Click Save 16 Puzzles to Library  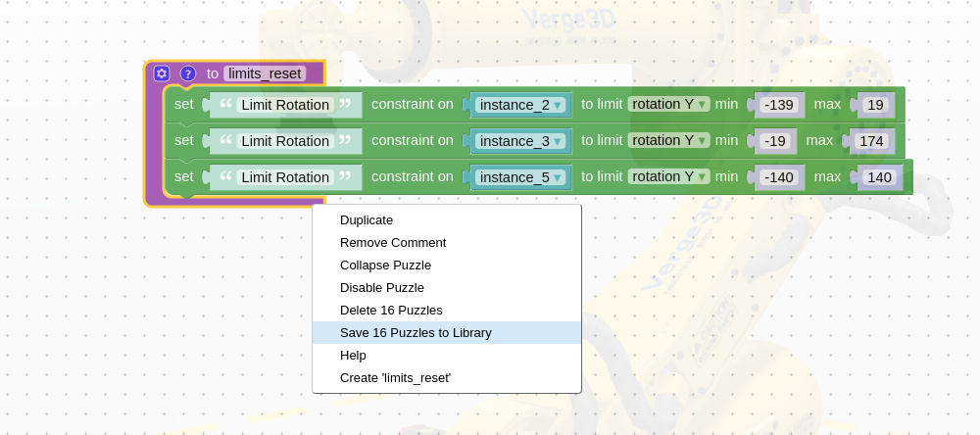(416, 333)
